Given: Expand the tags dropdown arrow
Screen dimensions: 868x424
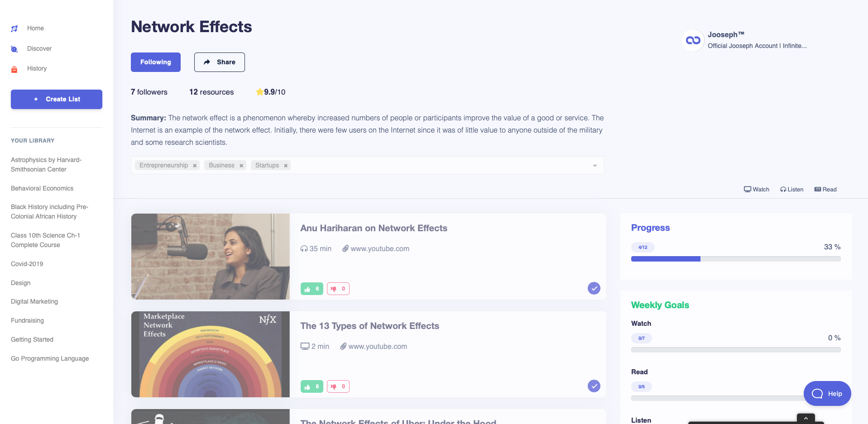Looking at the screenshot, I should 595,166.
